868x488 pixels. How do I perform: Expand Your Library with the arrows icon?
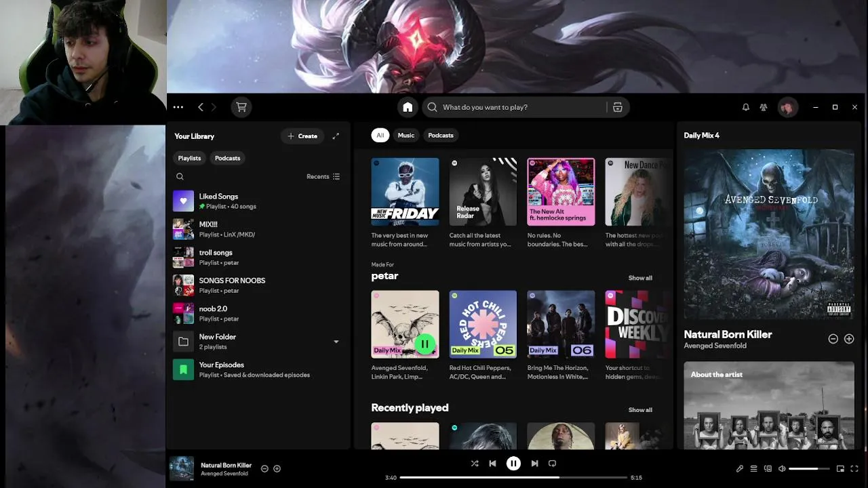pos(336,136)
